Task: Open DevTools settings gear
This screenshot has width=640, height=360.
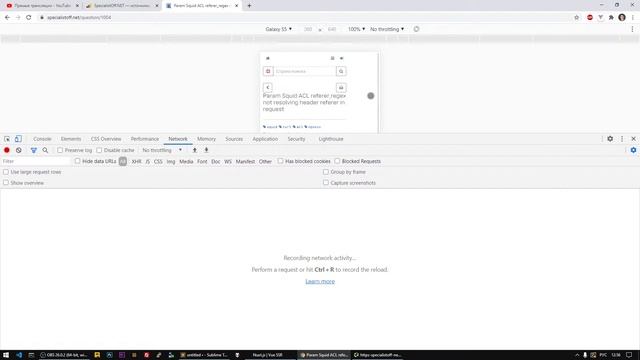Action: (x=610, y=139)
